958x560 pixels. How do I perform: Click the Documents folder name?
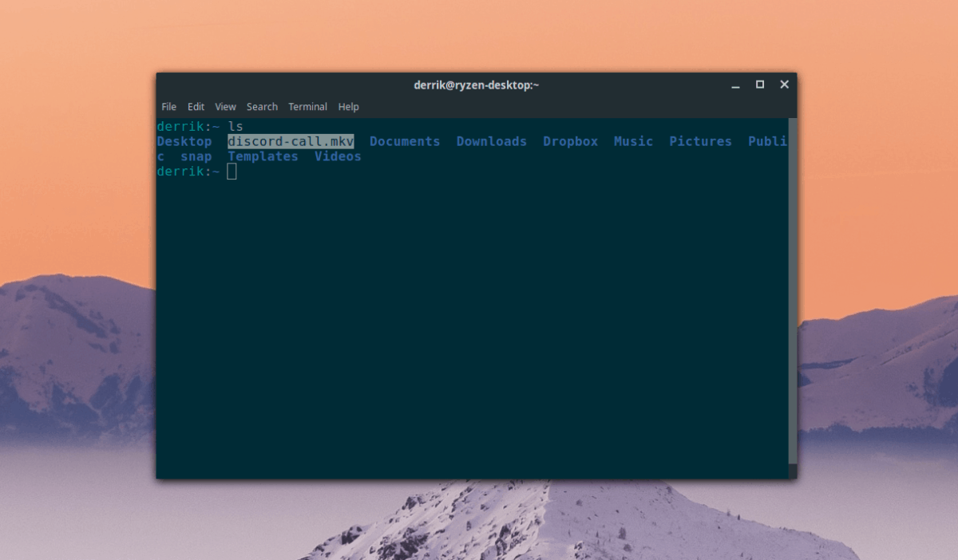(x=405, y=141)
